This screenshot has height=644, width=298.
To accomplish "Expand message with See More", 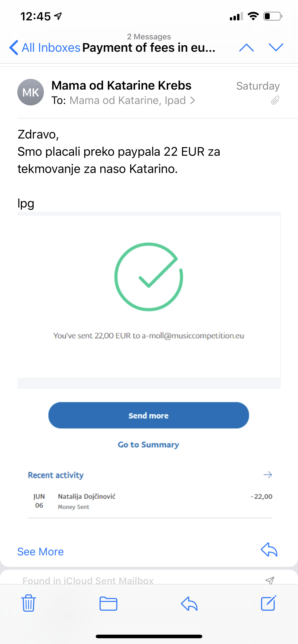I will pyautogui.click(x=41, y=552).
